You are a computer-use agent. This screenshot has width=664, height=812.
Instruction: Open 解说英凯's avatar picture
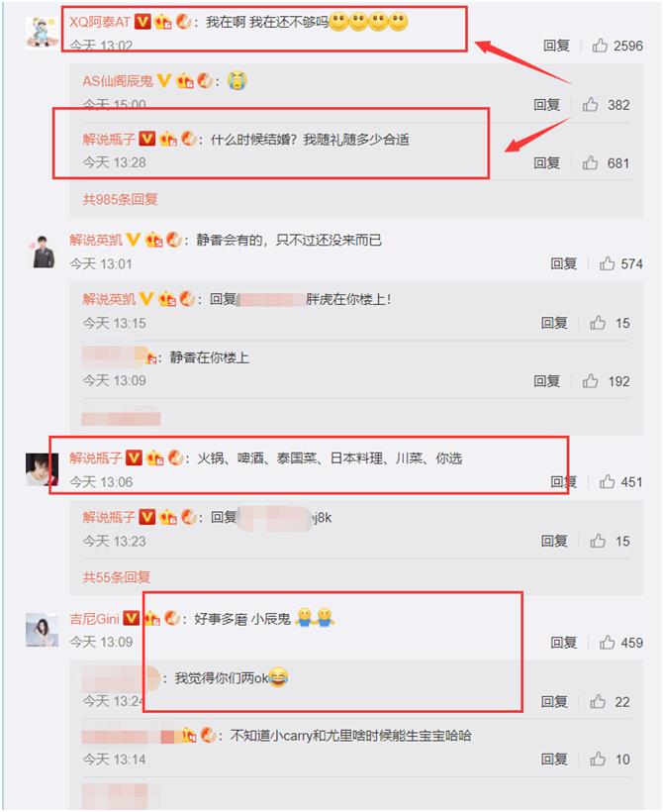tap(42, 252)
